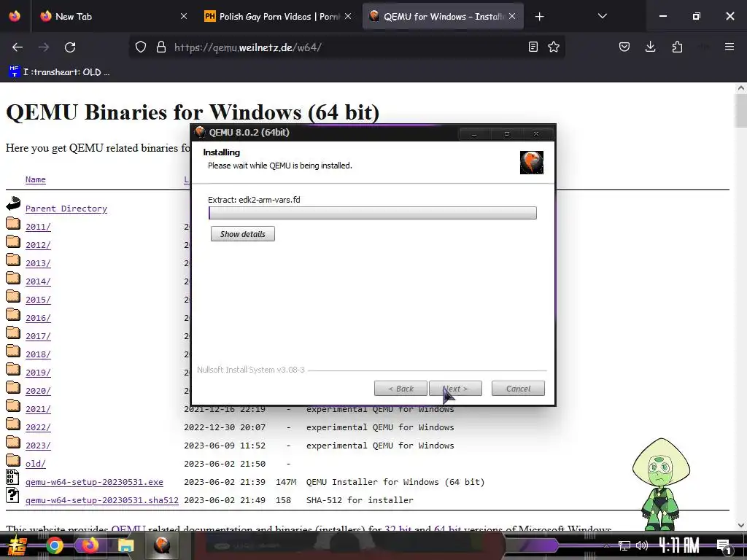Image resolution: width=747 pixels, height=560 pixels.
Task: Click unknown file icon beside sha512 file
Action: click(12, 495)
